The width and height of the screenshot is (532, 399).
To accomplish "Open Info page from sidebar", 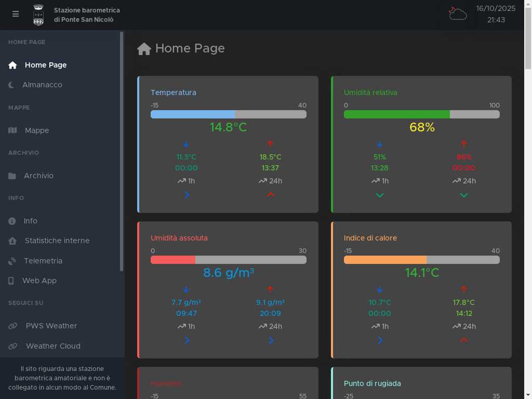I will tap(30, 221).
